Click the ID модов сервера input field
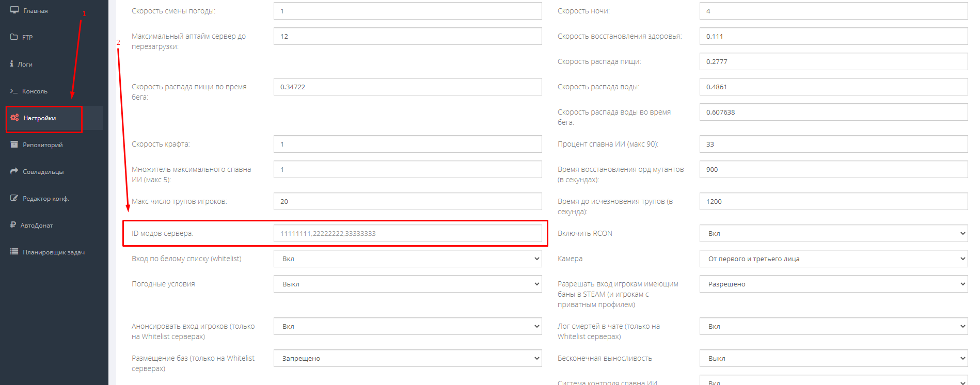This screenshot has width=980, height=385. [407, 234]
